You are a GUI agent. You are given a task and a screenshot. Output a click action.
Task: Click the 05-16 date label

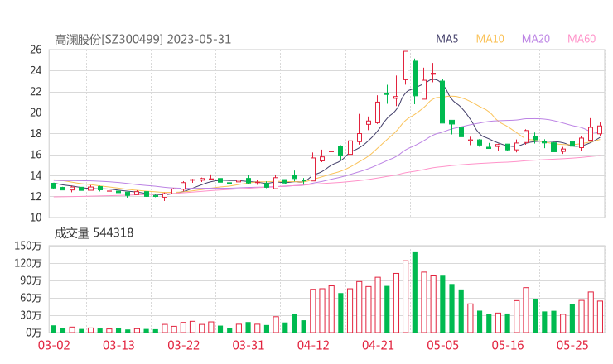click(508, 345)
